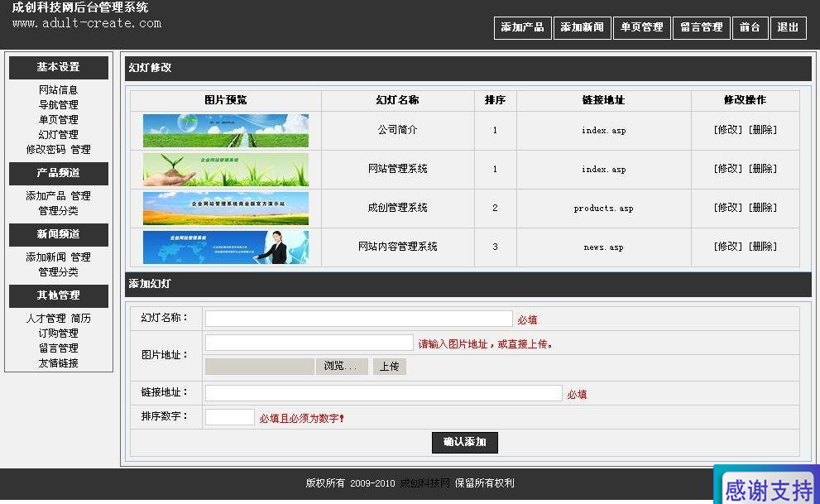This screenshot has height=504, width=820.
Task: Click 修改密码 in the sidebar
Action: pyautogui.click(x=46, y=150)
